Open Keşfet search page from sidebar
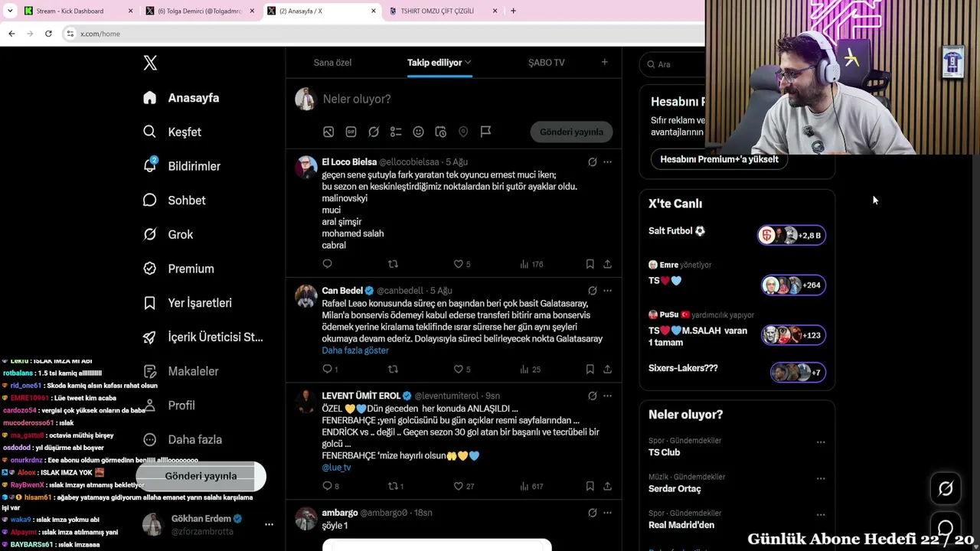Image resolution: width=980 pixels, height=551 pixels. (172, 132)
